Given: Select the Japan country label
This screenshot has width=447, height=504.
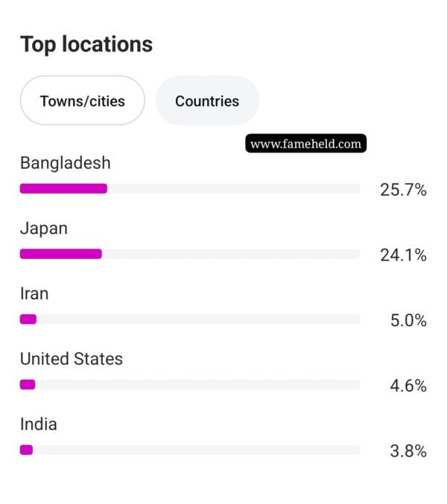Looking at the screenshot, I should coord(44,229).
